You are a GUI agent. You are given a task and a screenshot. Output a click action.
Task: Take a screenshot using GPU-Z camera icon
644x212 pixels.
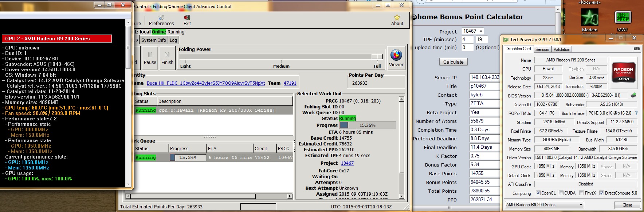tap(636, 49)
